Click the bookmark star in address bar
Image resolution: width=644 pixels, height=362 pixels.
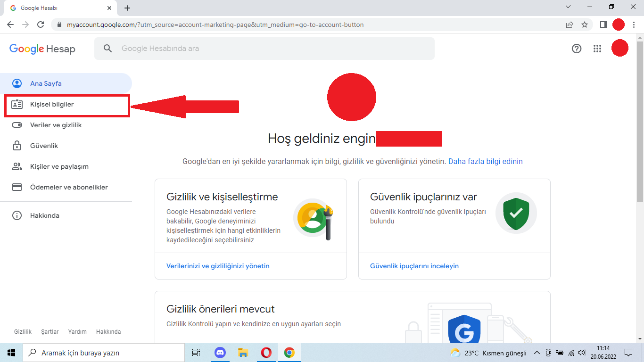click(585, 25)
